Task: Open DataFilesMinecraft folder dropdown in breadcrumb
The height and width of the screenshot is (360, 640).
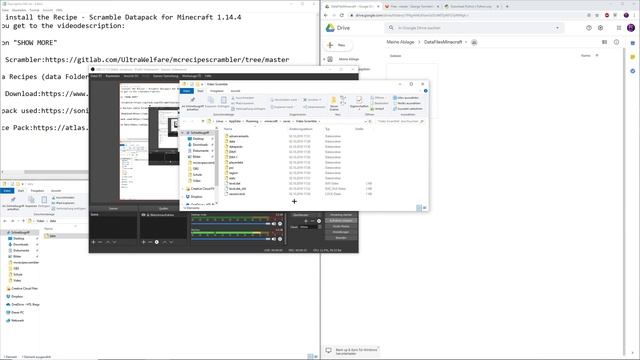Action: tap(466, 42)
